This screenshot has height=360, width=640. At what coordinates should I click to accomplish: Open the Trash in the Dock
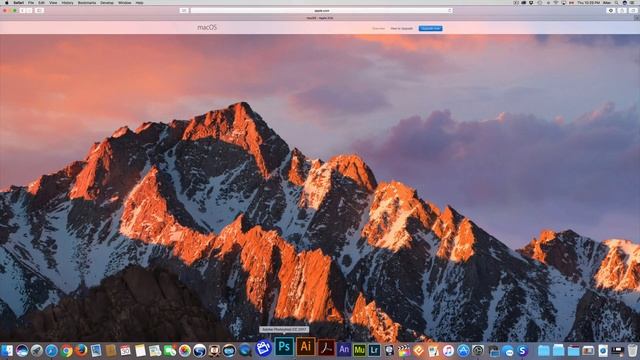(x=633, y=351)
